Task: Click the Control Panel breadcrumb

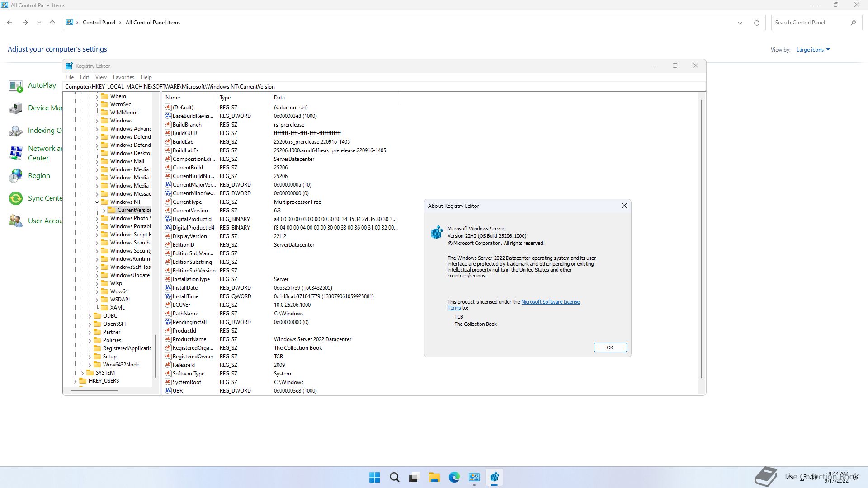Action: pos(99,23)
